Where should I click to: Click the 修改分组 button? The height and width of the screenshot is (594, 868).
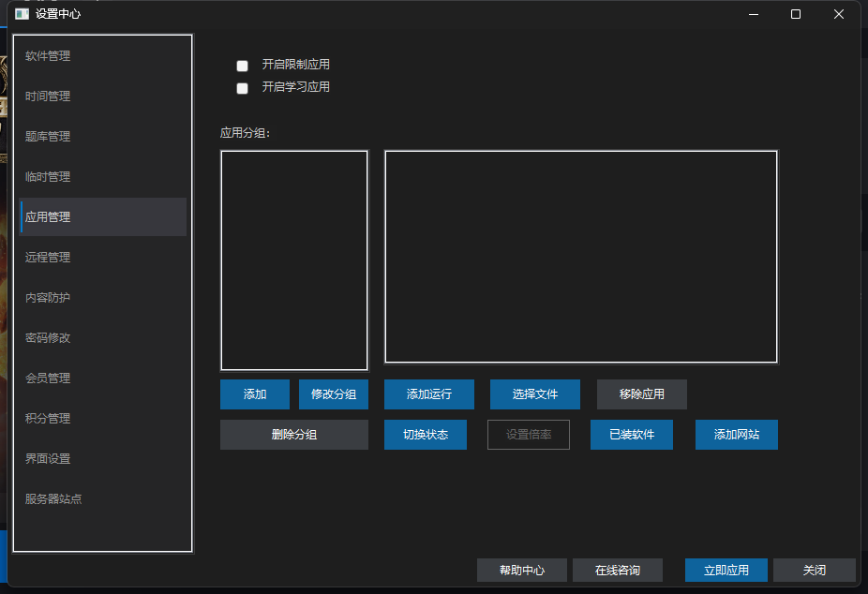334,394
